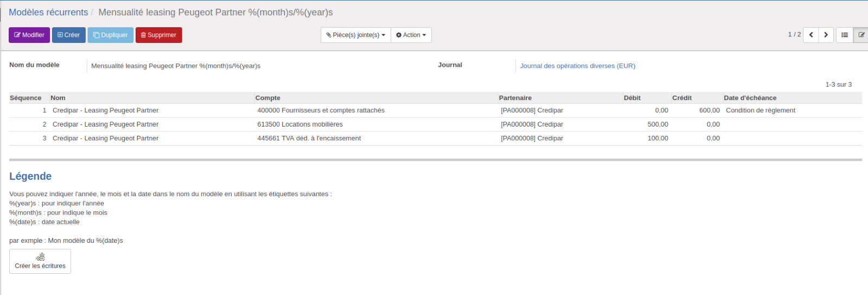Delete the model with Supprimer button
Viewport: 868px width, 295px height.
point(158,35)
